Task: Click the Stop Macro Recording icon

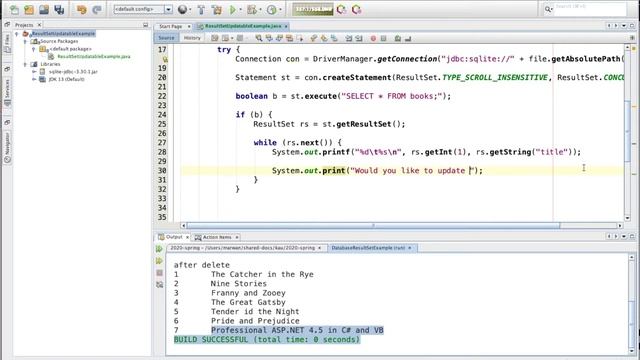Action: 383,38
